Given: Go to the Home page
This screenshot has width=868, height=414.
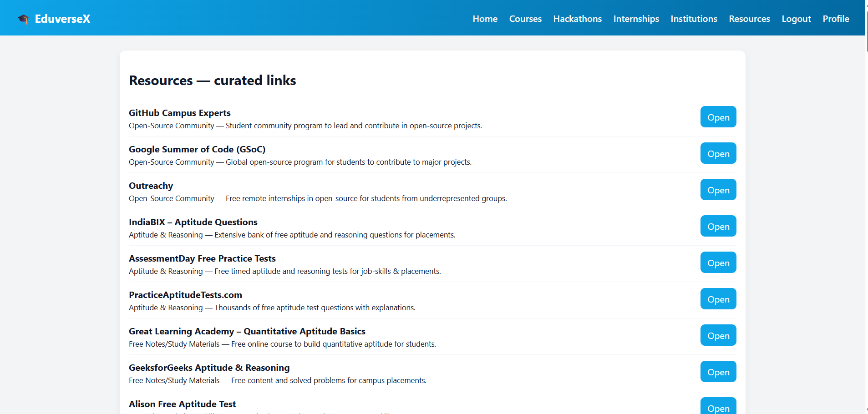Looking at the screenshot, I should (485, 19).
